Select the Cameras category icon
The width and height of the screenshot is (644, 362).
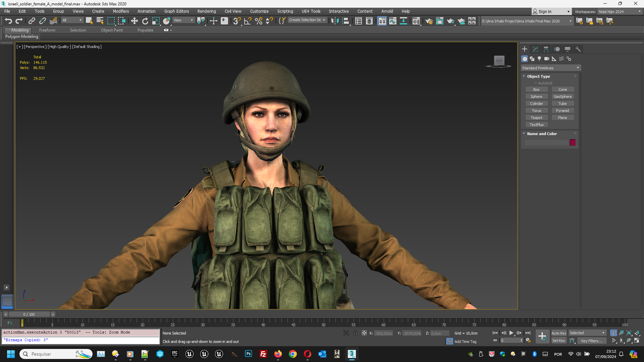[547, 59]
